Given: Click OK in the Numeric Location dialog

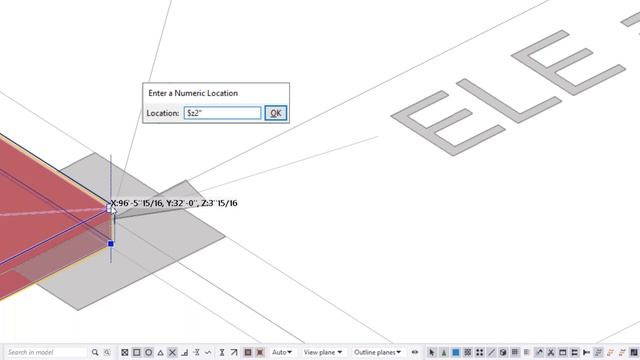Looking at the screenshot, I should 276,113.
